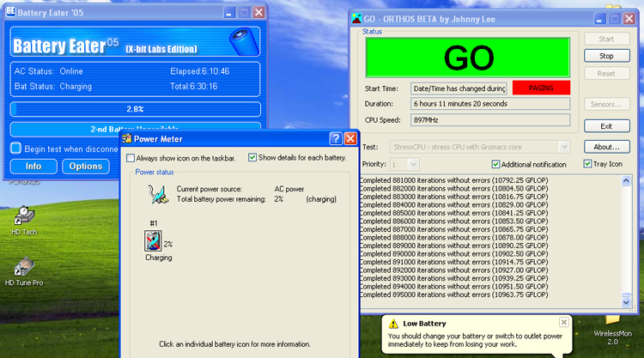Screen dimensions: 644x358
Task: Click the Start button in ORTHOS
Action: coord(606,39)
